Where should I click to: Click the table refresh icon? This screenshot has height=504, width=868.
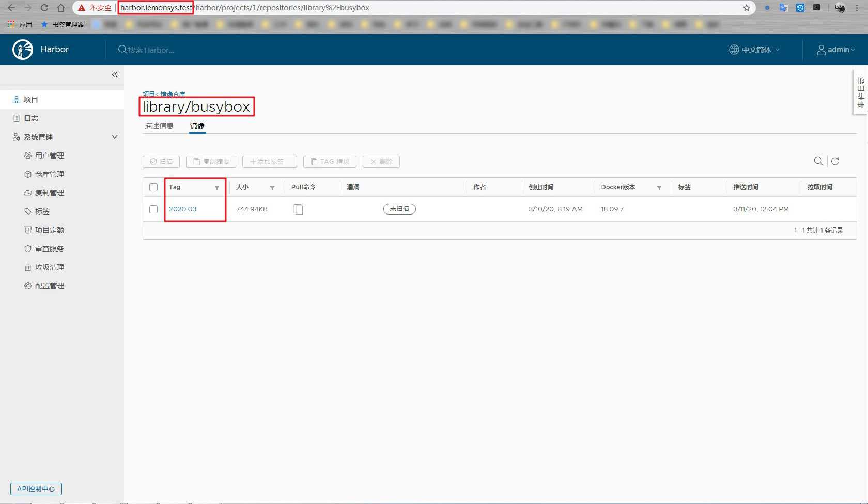[835, 161]
